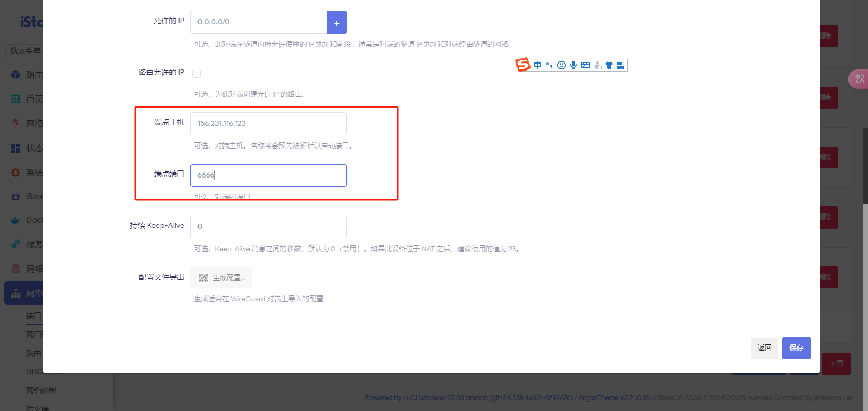The image size is (868, 411).
Task: Open the Sogou toolbox grid icon
Action: [x=621, y=65]
